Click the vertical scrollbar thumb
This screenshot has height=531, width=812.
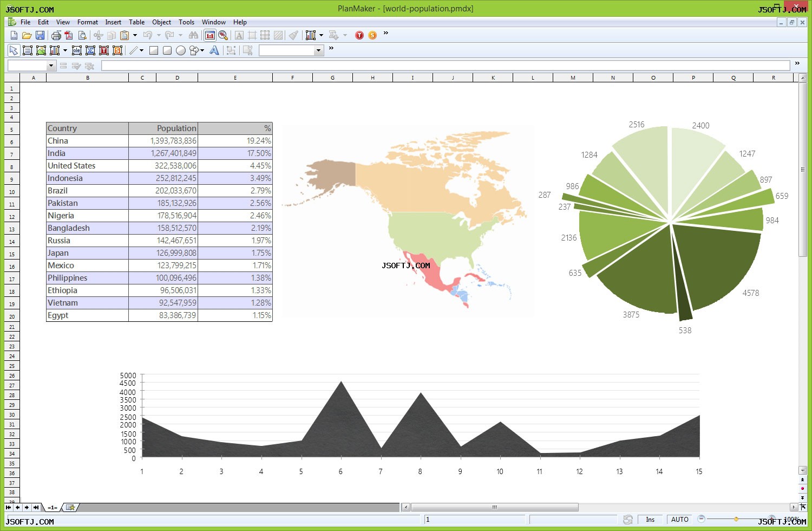(x=802, y=169)
